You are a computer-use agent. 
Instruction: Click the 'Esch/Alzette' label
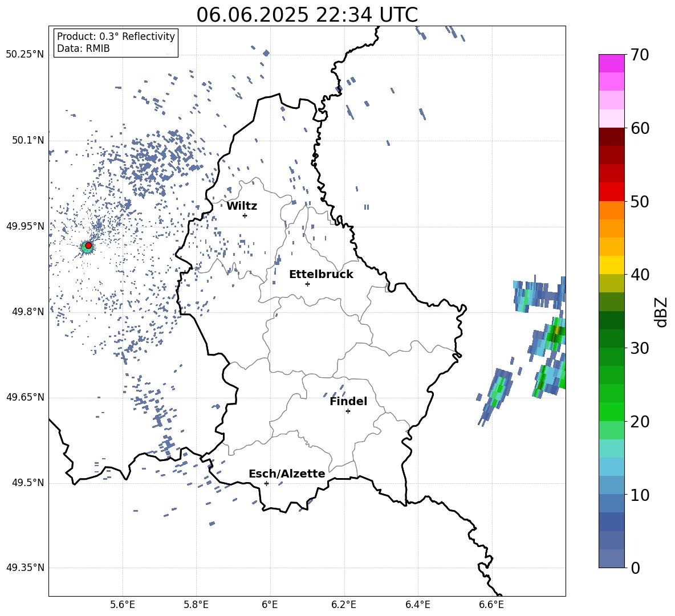pyautogui.click(x=287, y=474)
